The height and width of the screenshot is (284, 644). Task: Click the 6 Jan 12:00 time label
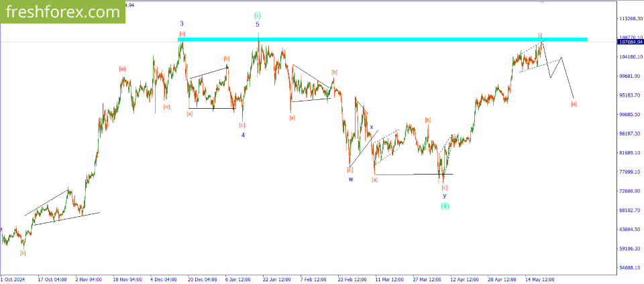(x=239, y=280)
